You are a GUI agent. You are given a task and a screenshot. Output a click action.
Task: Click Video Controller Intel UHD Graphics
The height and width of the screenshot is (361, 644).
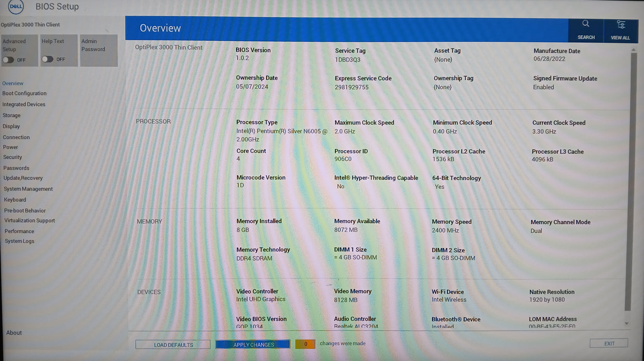click(261, 299)
